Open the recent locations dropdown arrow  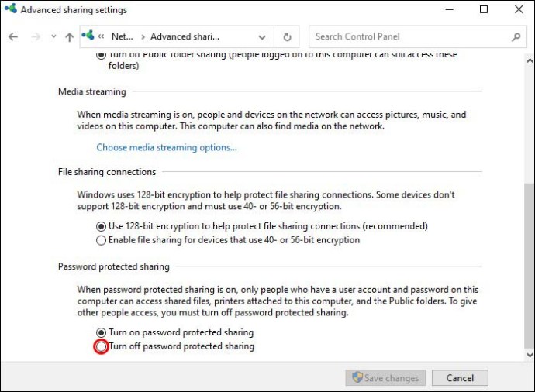(53, 36)
